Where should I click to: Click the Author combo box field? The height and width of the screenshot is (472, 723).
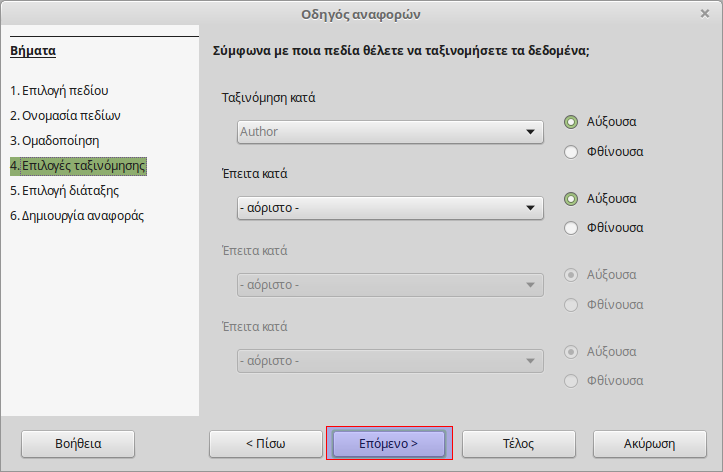click(x=390, y=132)
